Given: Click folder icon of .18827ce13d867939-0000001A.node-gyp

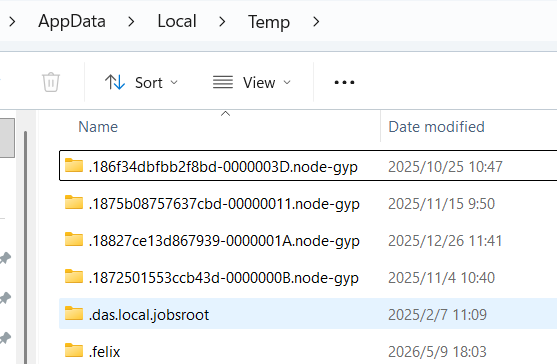Looking at the screenshot, I should click(x=74, y=239).
